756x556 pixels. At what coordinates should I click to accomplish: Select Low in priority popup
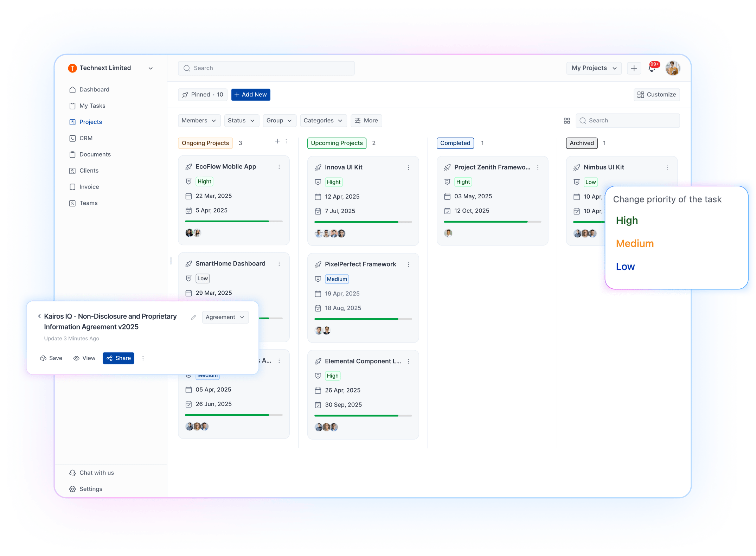[625, 267]
